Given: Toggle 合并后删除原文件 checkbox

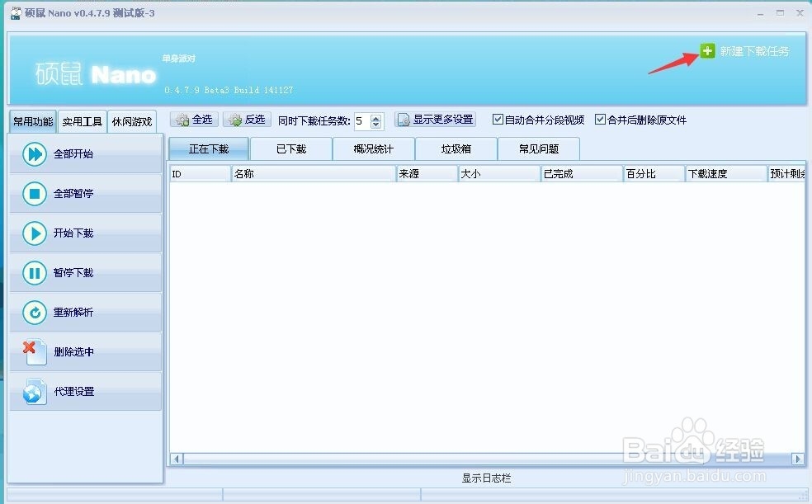Looking at the screenshot, I should click(x=600, y=120).
